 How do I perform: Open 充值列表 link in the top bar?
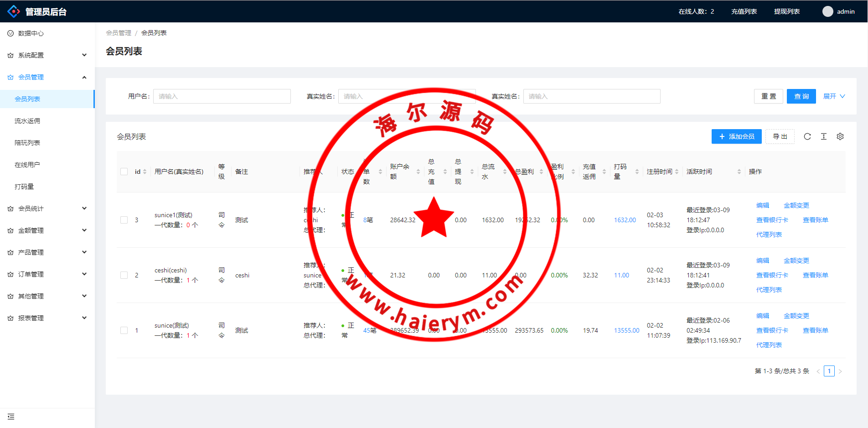(744, 11)
